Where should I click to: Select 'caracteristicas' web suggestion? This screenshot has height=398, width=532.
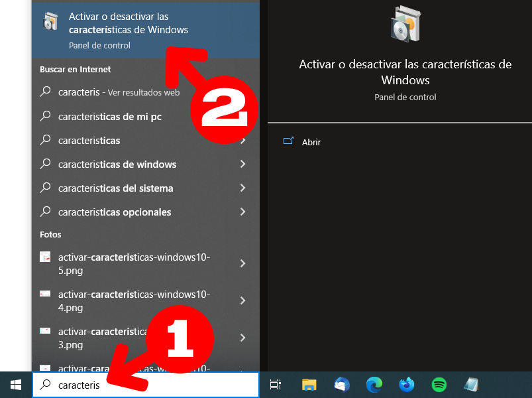click(x=146, y=140)
